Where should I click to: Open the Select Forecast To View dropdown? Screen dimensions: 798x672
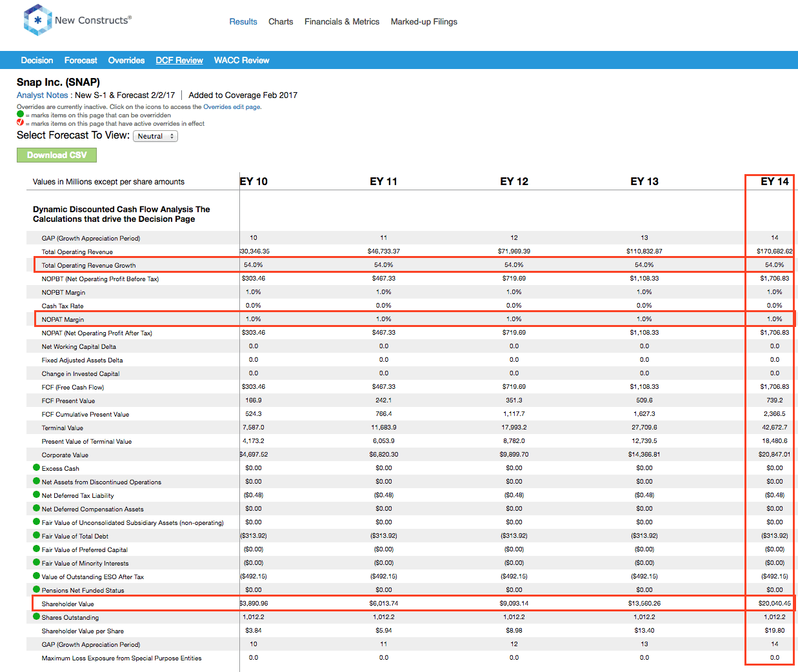click(155, 136)
